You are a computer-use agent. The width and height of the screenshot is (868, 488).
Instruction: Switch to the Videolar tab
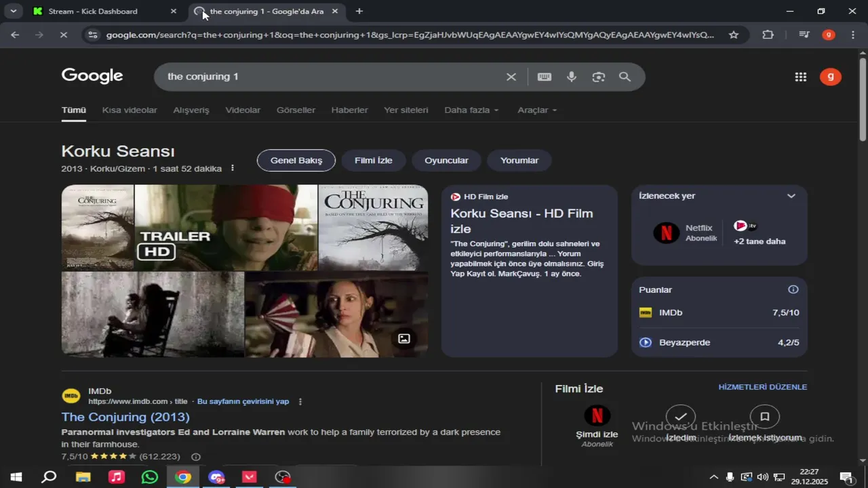click(243, 110)
